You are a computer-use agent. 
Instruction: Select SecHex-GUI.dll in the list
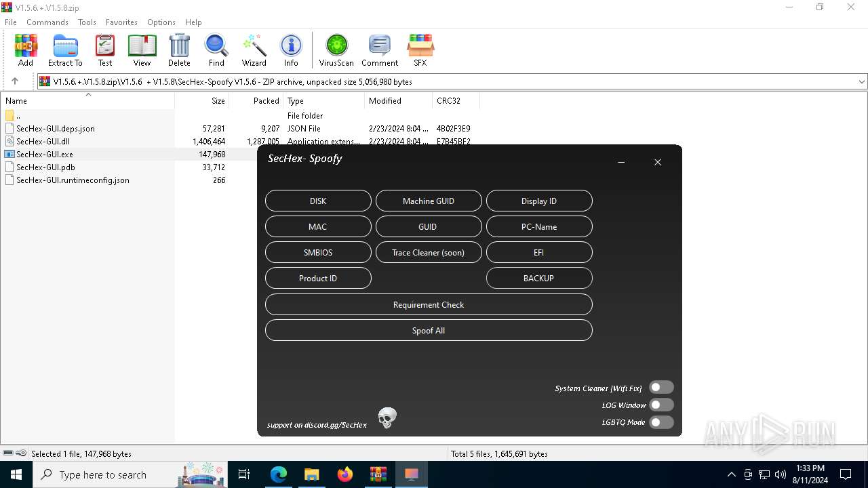(x=43, y=141)
